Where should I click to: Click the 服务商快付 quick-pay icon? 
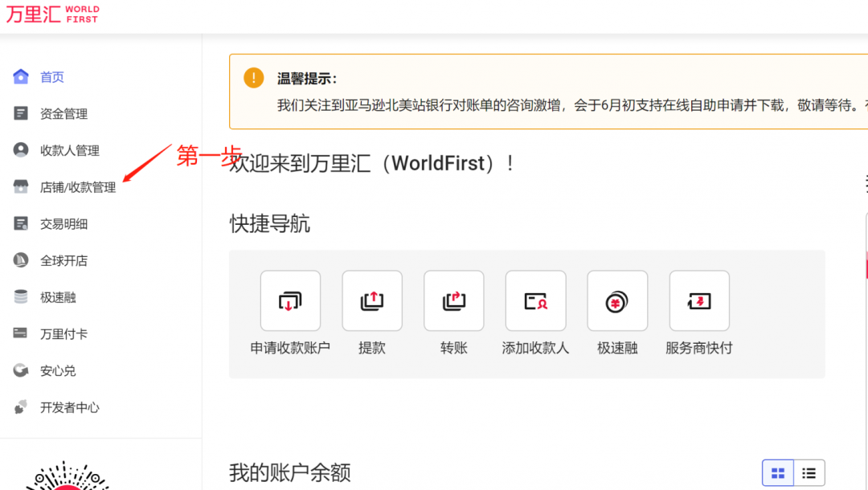pos(699,300)
